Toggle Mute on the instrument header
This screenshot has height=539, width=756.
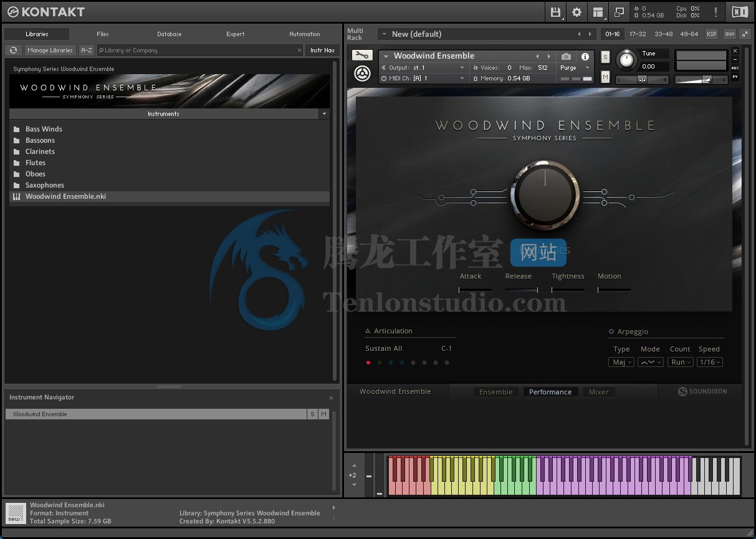tap(605, 77)
